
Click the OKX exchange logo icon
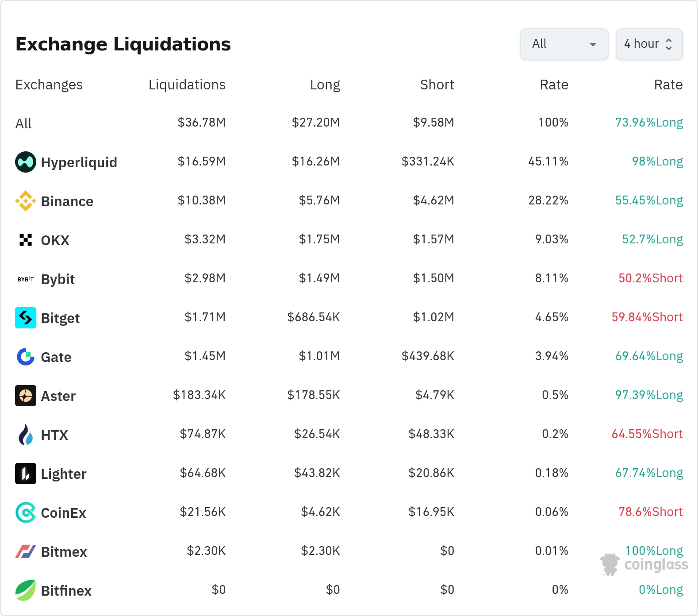(26, 240)
